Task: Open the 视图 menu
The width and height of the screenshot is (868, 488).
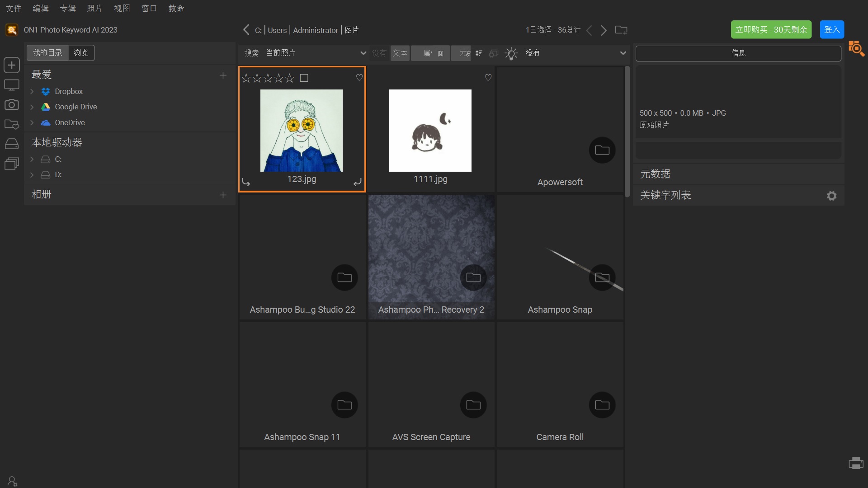Action: pos(122,9)
